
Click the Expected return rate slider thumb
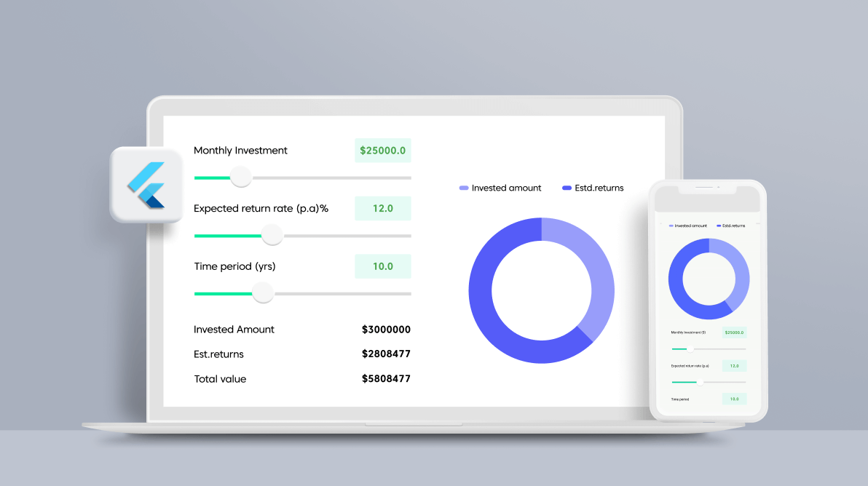(x=272, y=235)
